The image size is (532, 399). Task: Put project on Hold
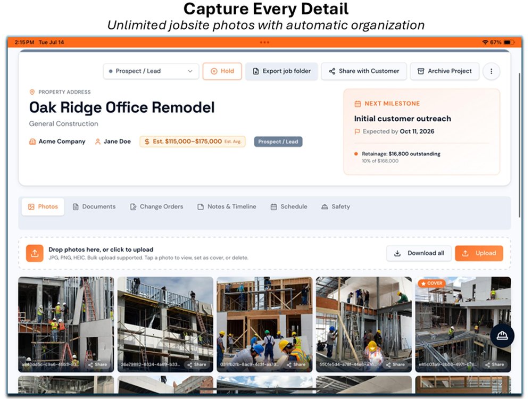click(x=222, y=71)
